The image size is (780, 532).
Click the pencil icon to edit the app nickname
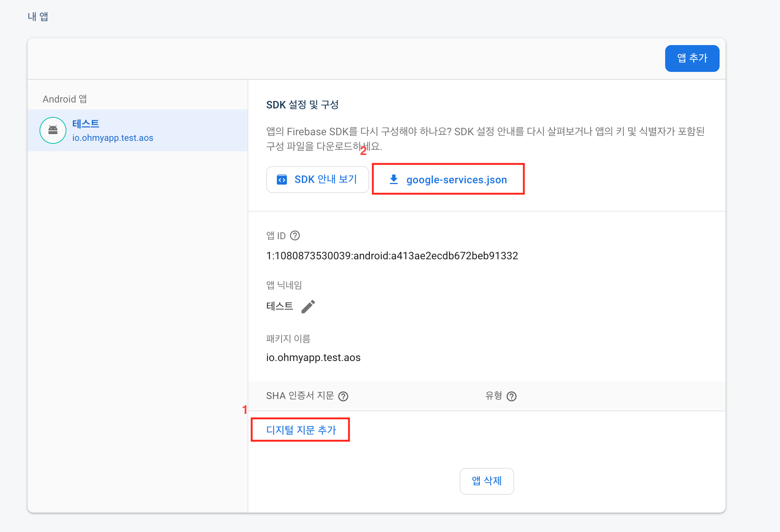point(308,307)
